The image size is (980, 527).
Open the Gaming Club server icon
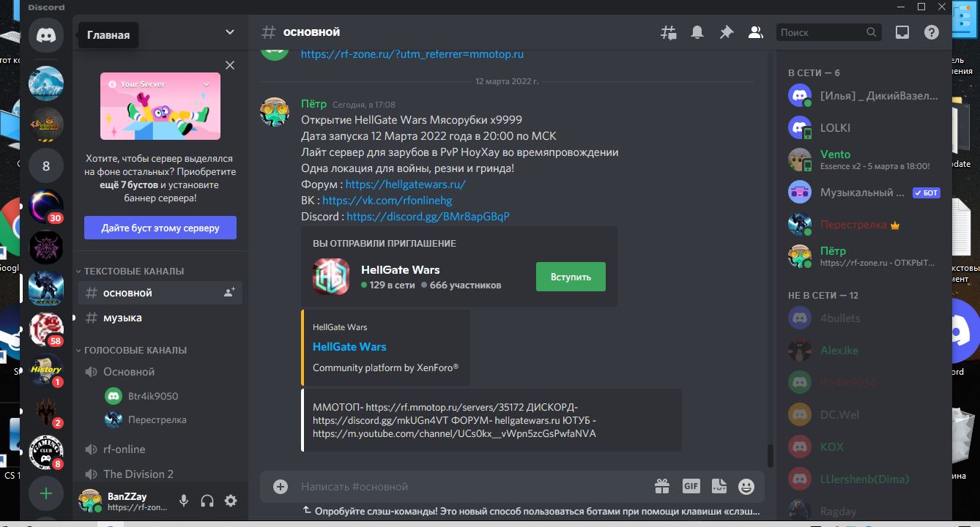(x=46, y=452)
